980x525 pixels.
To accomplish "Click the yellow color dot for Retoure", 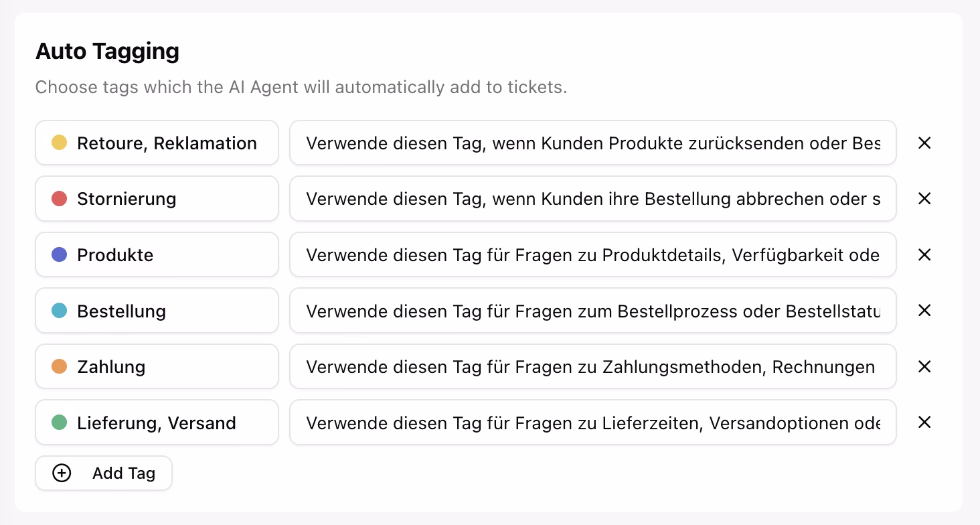I will tap(59, 143).
